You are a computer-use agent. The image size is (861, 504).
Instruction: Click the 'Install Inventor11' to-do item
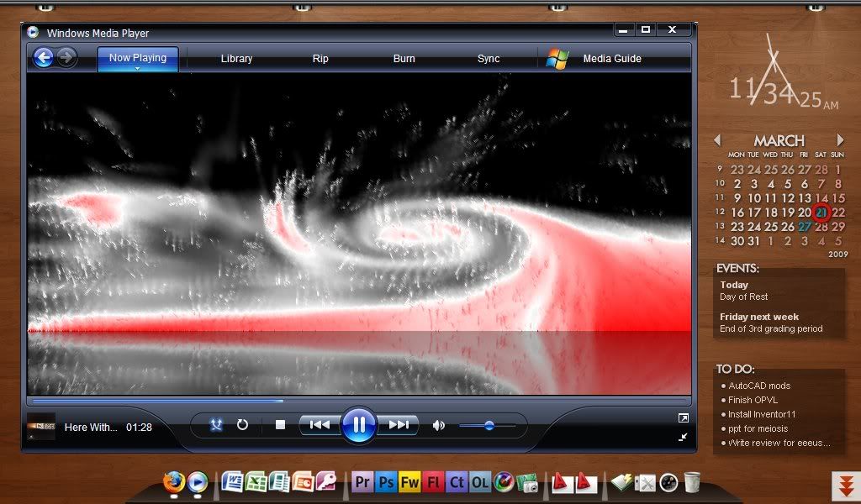click(762, 414)
